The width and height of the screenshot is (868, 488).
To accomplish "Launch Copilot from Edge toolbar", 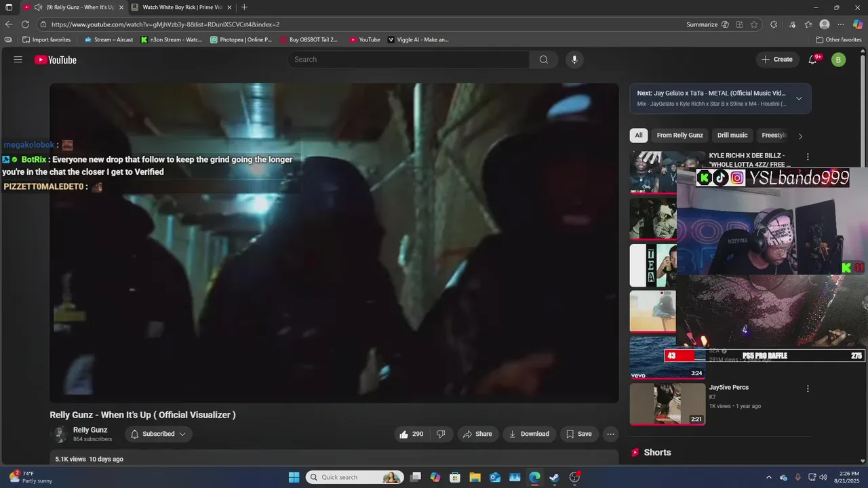I will click(x=858, y=24).
